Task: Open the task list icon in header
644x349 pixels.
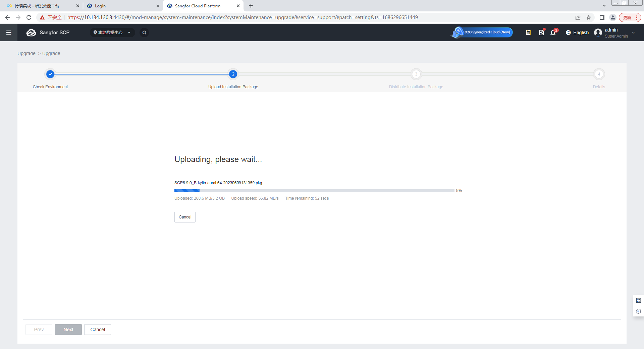Action: [528, 33]
